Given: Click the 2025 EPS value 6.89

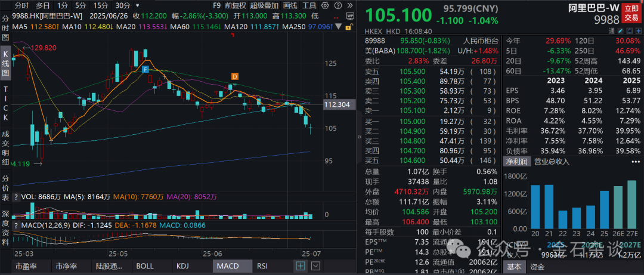Looking at the screenshot, I should pos(633,89).
